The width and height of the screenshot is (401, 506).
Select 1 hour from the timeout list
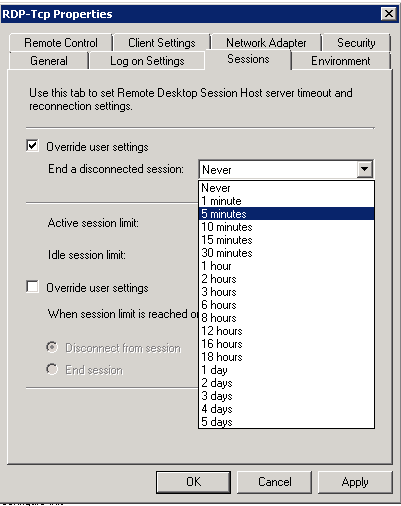click(x=286, y=266)
